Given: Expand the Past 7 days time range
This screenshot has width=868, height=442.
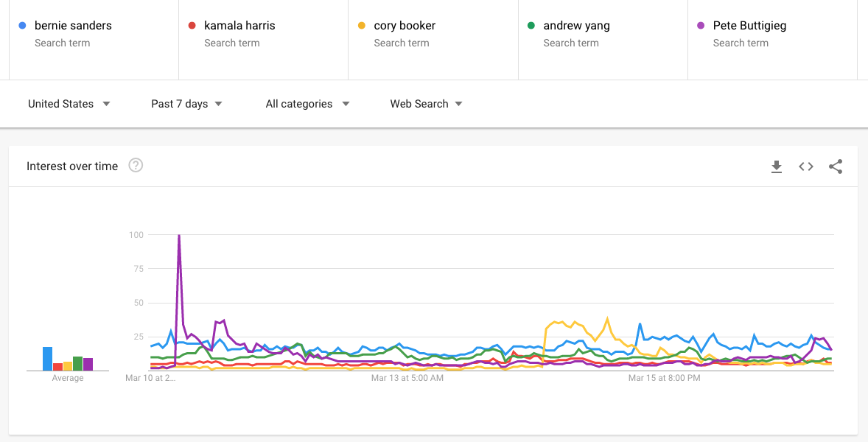Looking at the screenshot, I should click(x=186, y=104).
